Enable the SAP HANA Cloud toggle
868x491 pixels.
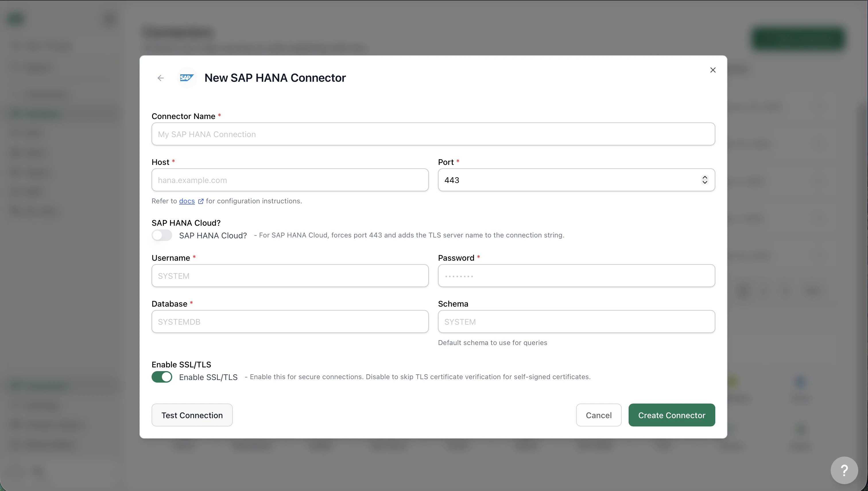point(162,235)
